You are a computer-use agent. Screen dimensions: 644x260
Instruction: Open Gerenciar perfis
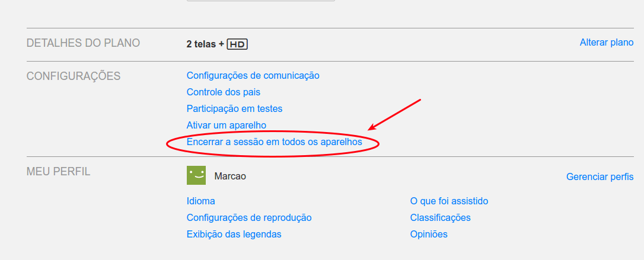click(600, 176)
